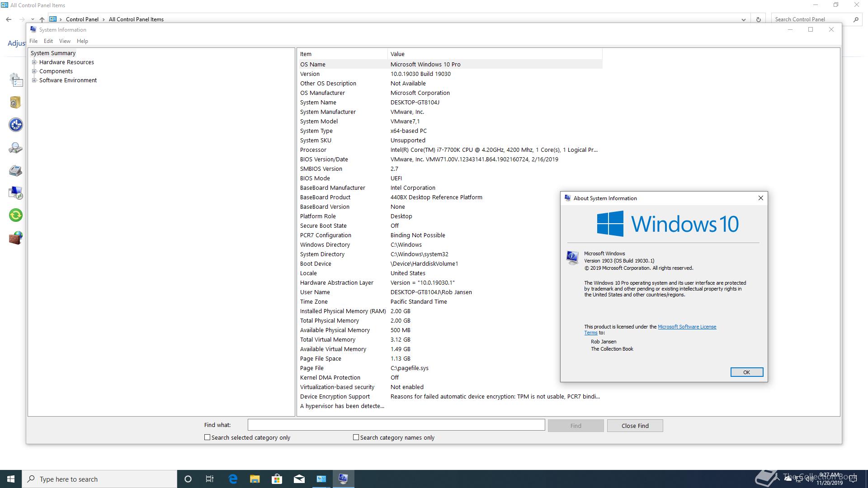Open the volume speaker tray icon
The width and height of the screenshot is (868, 488).
coord(809,479)
